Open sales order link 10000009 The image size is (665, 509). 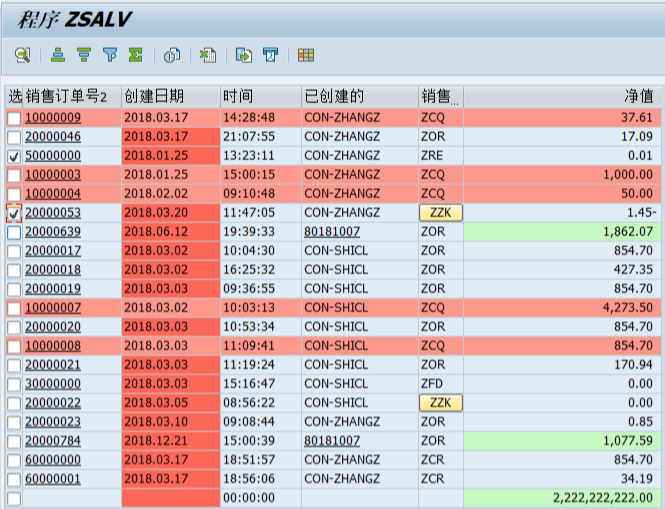click(x=53, y=117)
